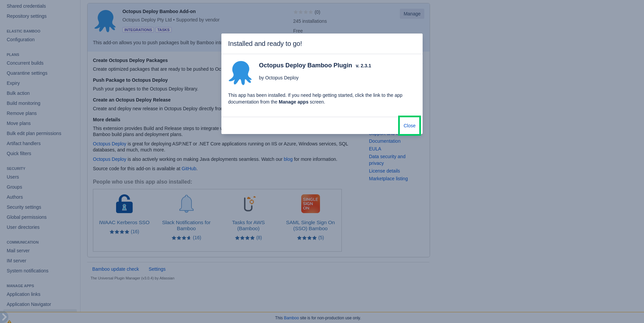Open System notifications page
Screen dimensions: 644x323
click(x=28, y=271)
